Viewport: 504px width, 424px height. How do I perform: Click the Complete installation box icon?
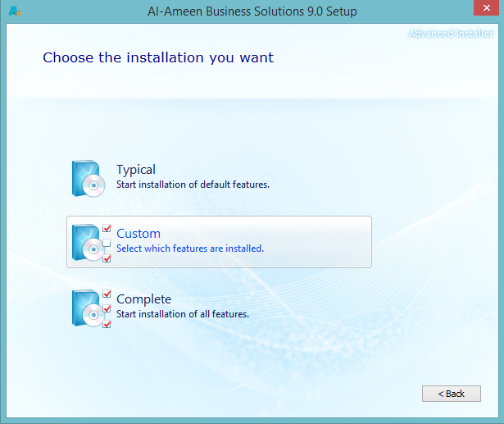tap(87, 308)
